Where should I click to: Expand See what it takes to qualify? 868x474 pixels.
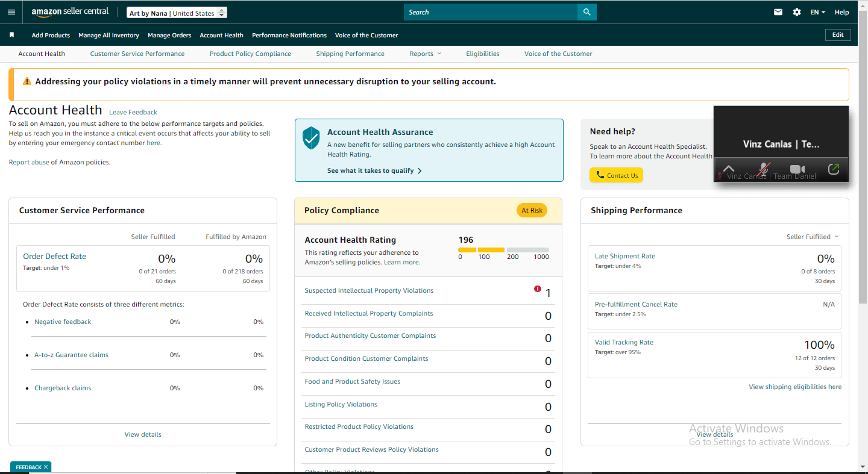point(374,170)
